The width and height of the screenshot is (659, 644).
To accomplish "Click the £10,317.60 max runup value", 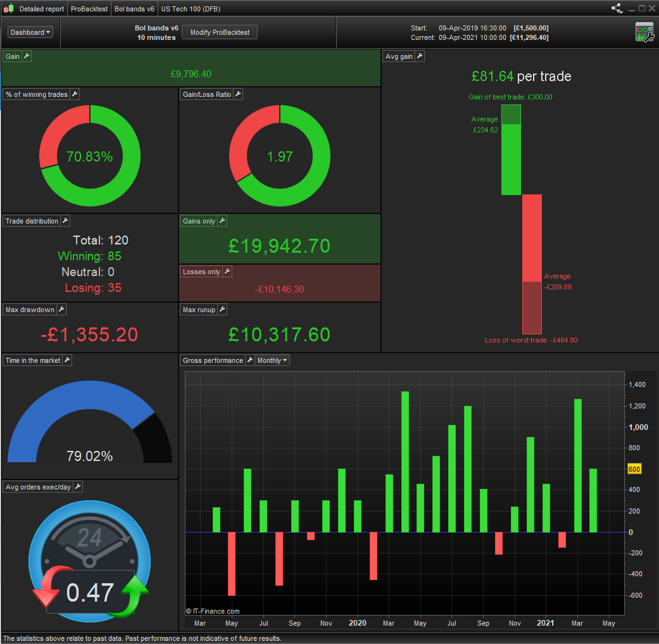I will click(x=279, y=334).
